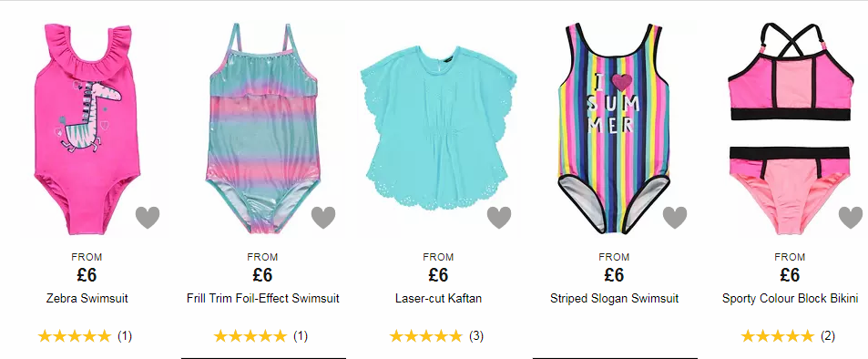Viewport: 868px width, 359px height.
Task: Open Laser-cut Kaftan reviews count (3)
Action: [x=476, y=335]
